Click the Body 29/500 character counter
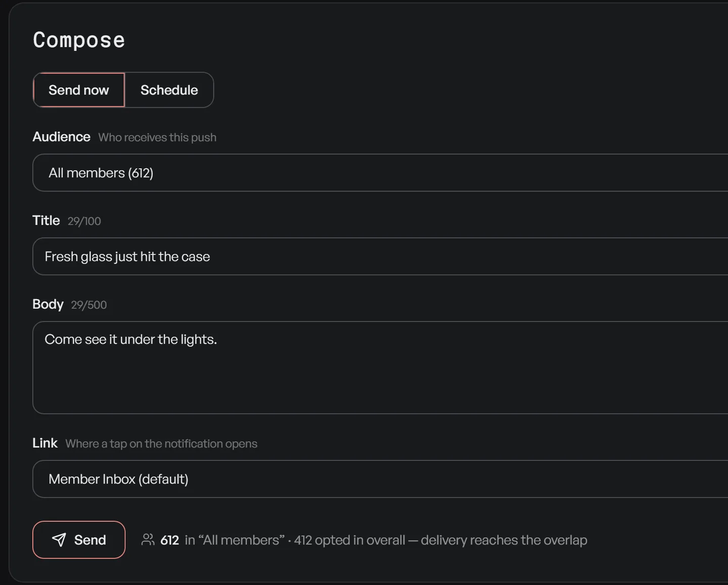Viewport: 728px width, 585px height. (89, 305)
